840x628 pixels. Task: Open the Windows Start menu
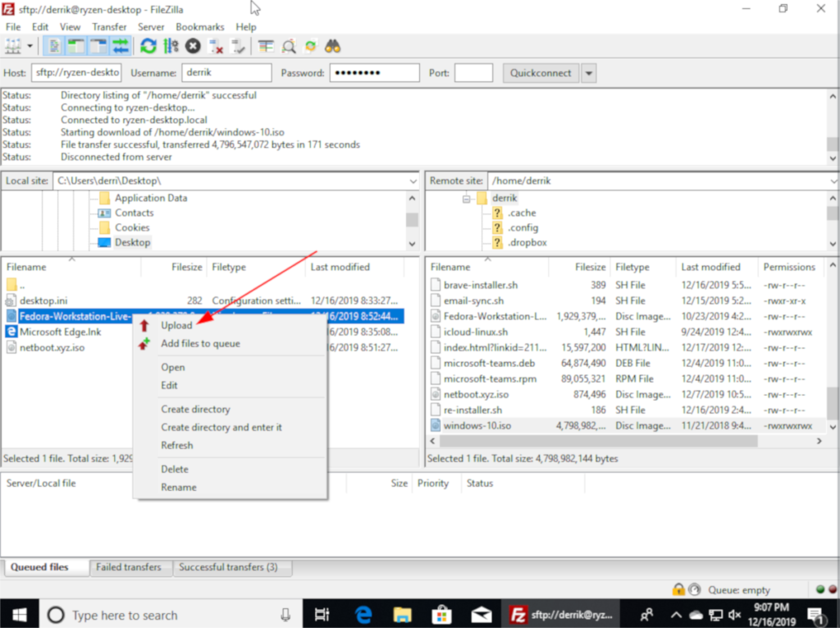pyautogui.click(x=17, y=614)
